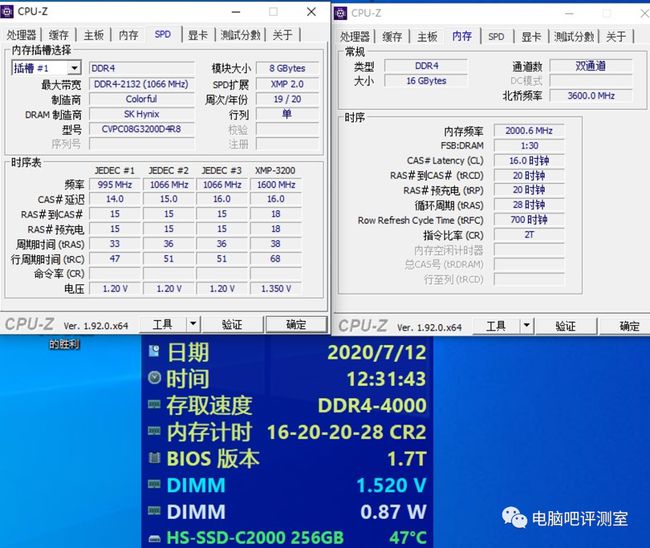Screen dimensions: 650x548
Task: Click the 2000.6 MHz memory frequency field
Action: [529, 131]
